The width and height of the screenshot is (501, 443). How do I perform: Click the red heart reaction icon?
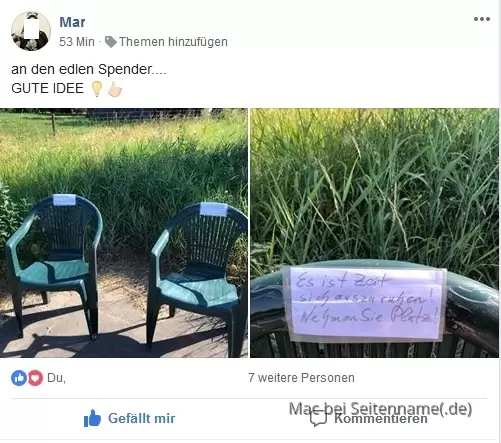pyautogui.click(x=35, y=378)
